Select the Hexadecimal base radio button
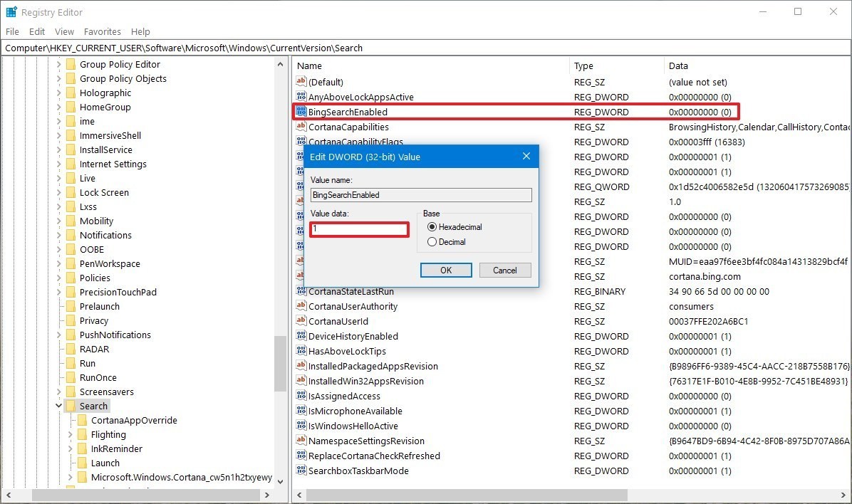 432,227
